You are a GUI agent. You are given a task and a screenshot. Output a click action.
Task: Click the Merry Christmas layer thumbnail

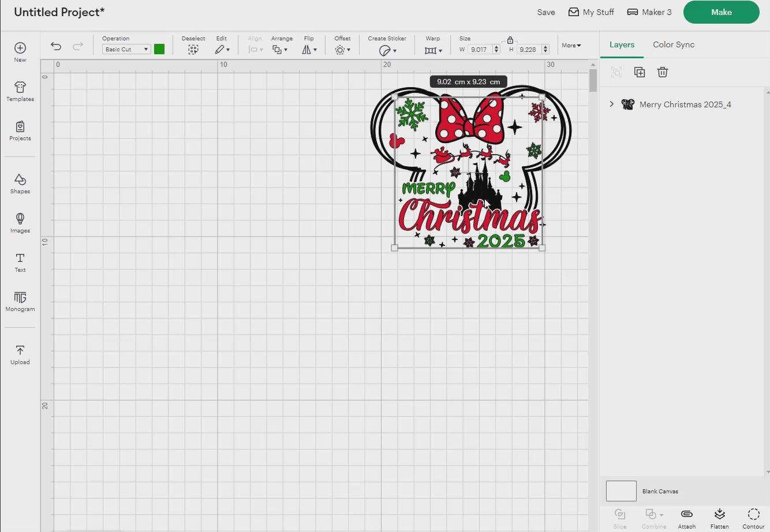[628, 104]
